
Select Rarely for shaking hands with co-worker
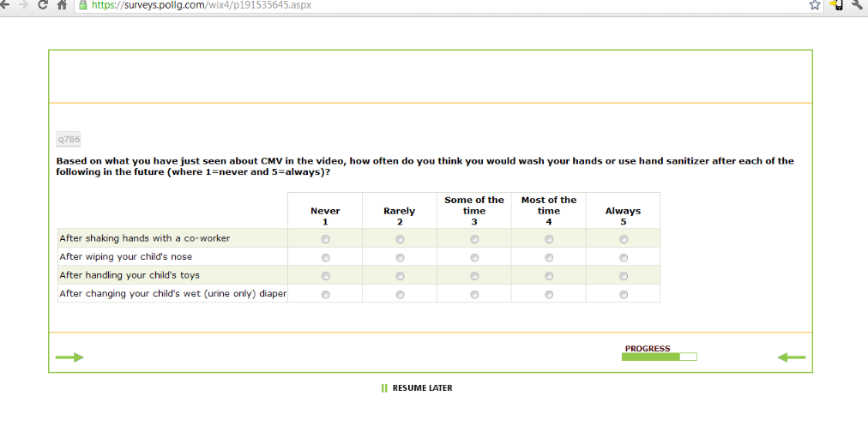[x=401, y=239]
